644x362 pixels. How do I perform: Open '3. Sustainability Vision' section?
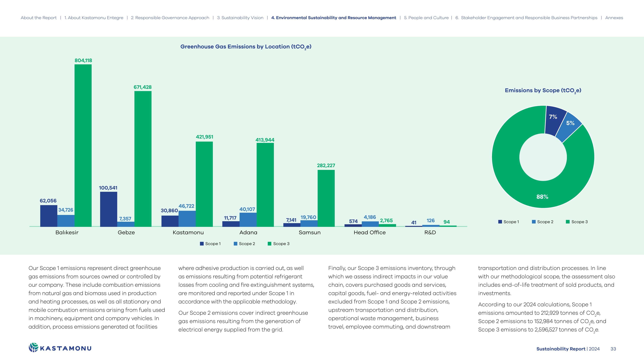coord(240,18)
